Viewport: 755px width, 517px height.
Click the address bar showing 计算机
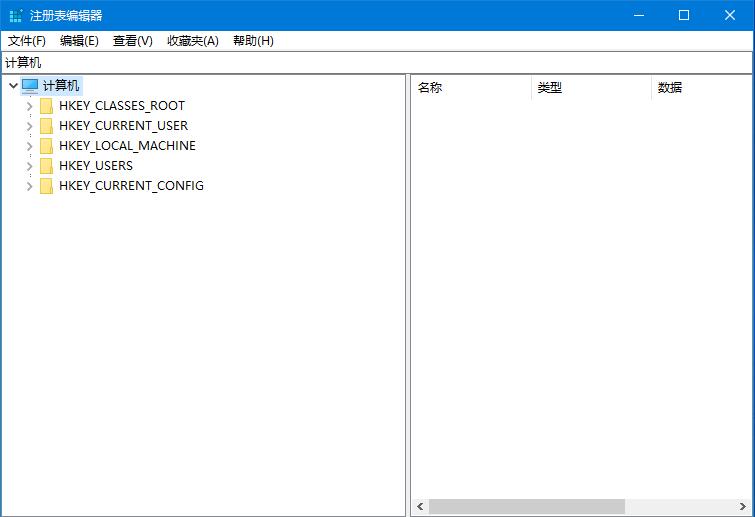pos(377,63)
